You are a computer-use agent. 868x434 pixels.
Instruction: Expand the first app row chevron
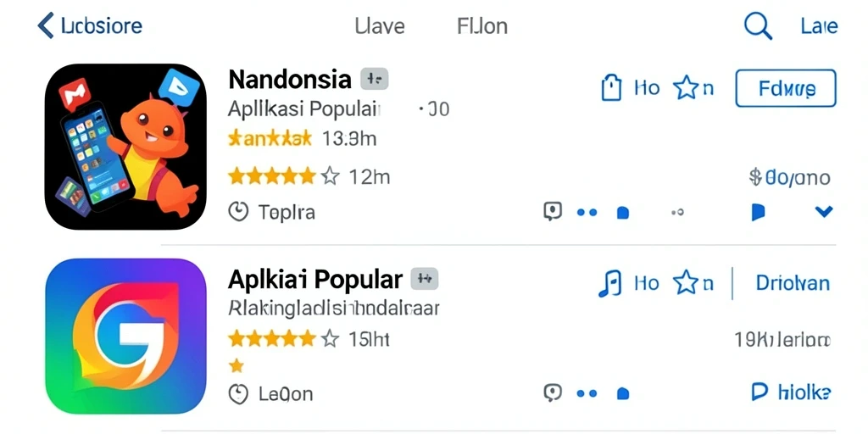(x=824, y=211)
